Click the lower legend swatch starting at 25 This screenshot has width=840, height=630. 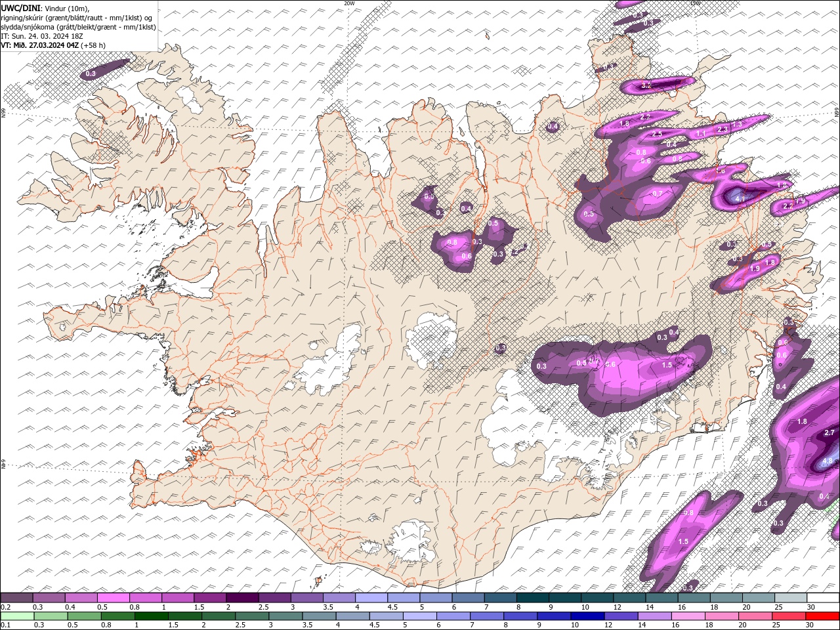click(789, 616)
